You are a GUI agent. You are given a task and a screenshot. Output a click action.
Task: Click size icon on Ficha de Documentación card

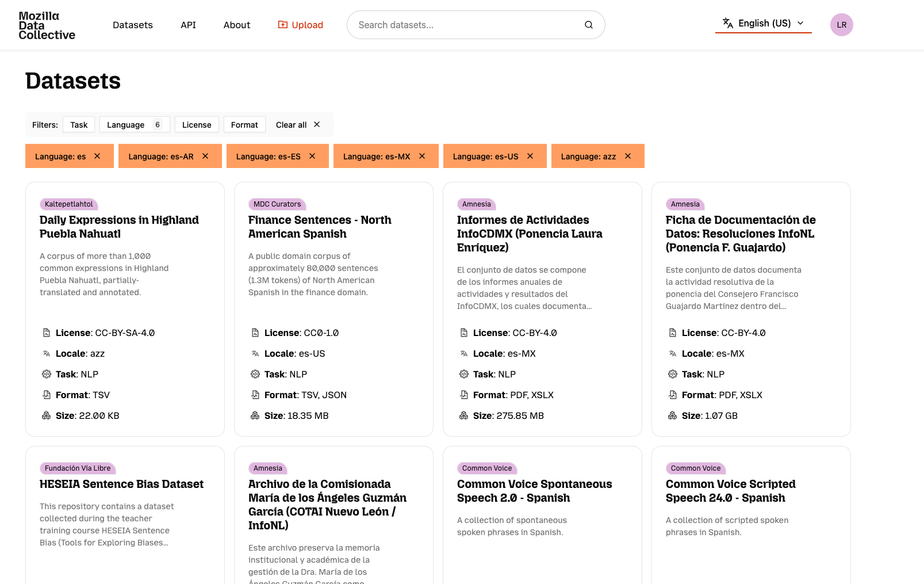673,415
